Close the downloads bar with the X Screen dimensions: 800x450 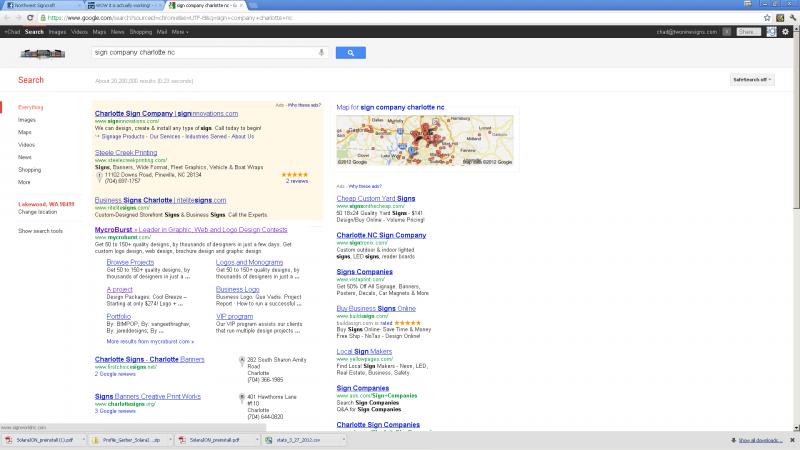[x=792, y=440]
